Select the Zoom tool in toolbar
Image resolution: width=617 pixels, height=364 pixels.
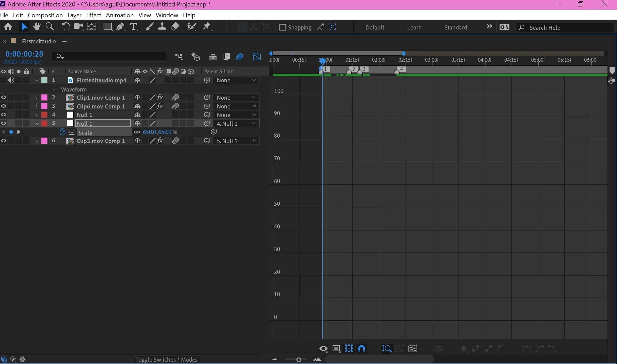[x=50, y=26]
